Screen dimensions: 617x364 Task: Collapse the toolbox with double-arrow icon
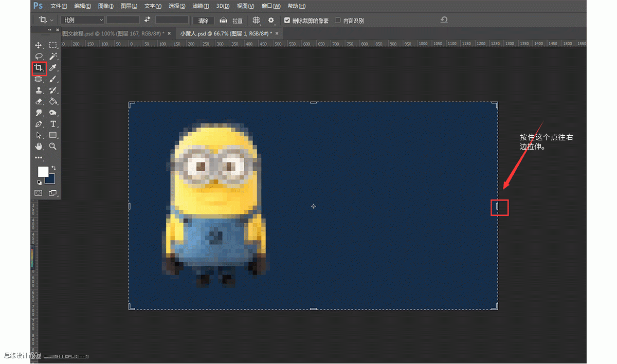(x=50, y=30)
